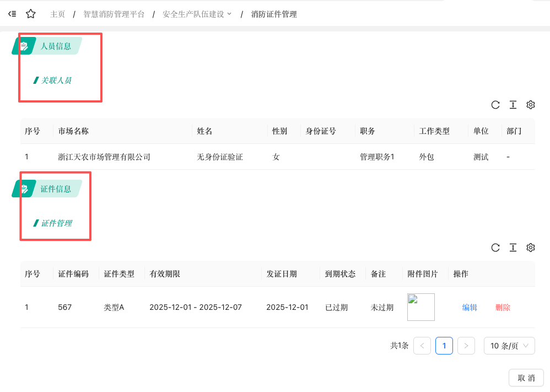Click the 性别 column header
The height and width of the screenshot is (392, 550).
pyautogui.click(x=279, y=131)
